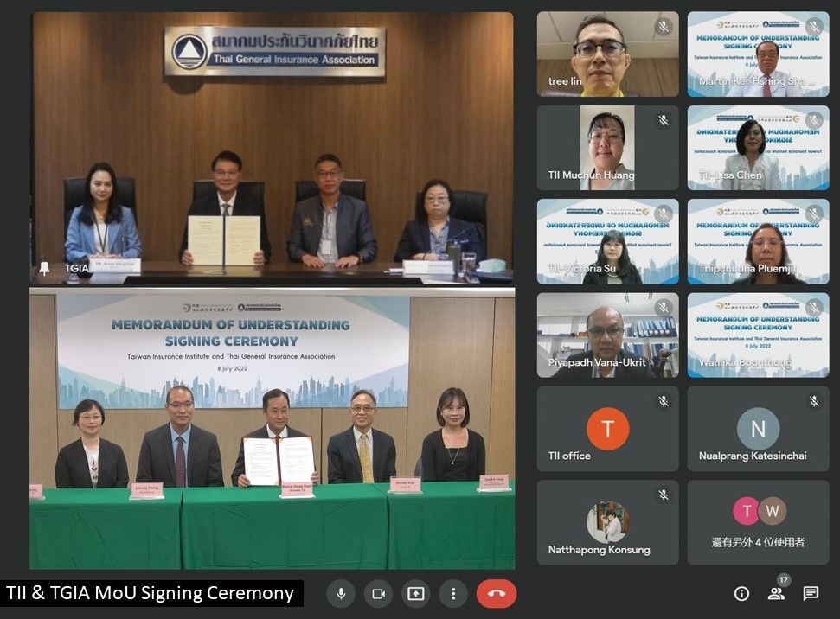Click muted mic icon on tree lin tile
840x619 pixels.
coord(664,27)
